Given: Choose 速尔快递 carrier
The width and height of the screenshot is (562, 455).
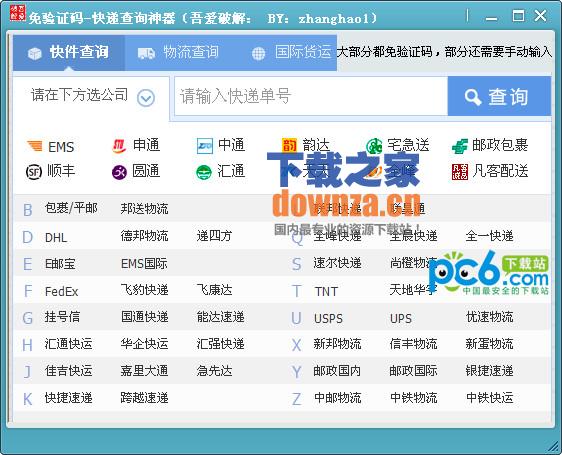Looking at the screenshot, I should [337, 263].
